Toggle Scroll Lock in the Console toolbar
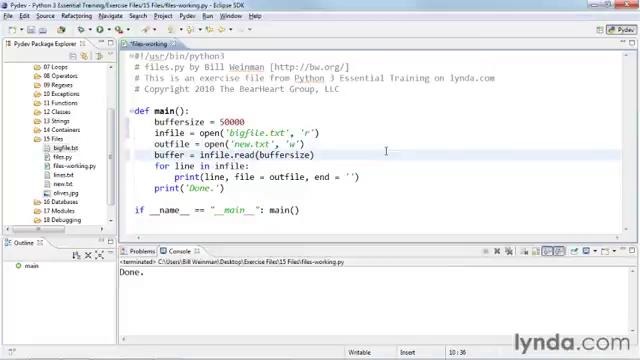 click(536, 251)
